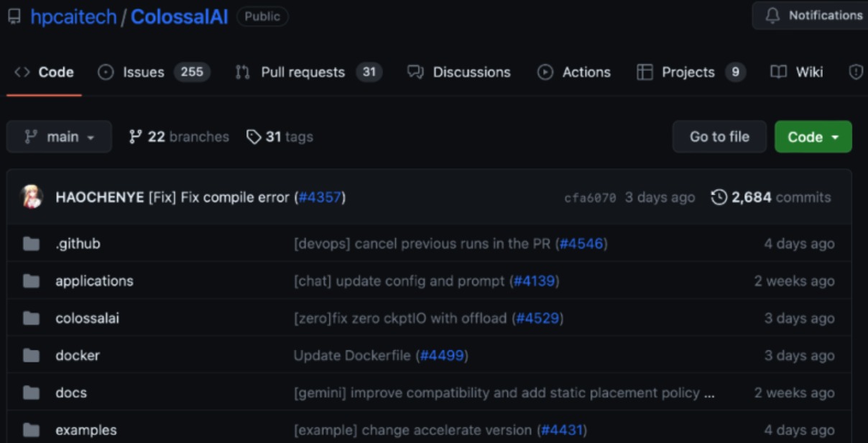
Task: Click the Go to file button
Action: tap(720, 137)
